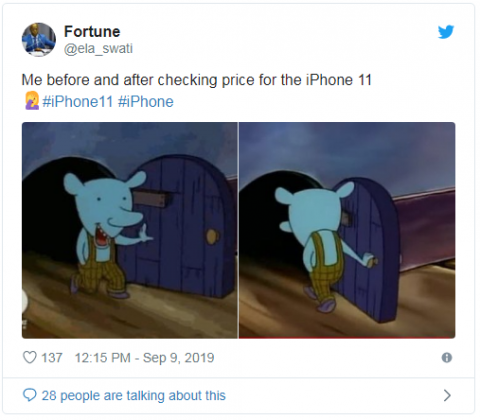Open Fortune's profile avatar picture
The height and width of the screenshot is (420, 480).
pyautogui.click(x=39, y=40)
